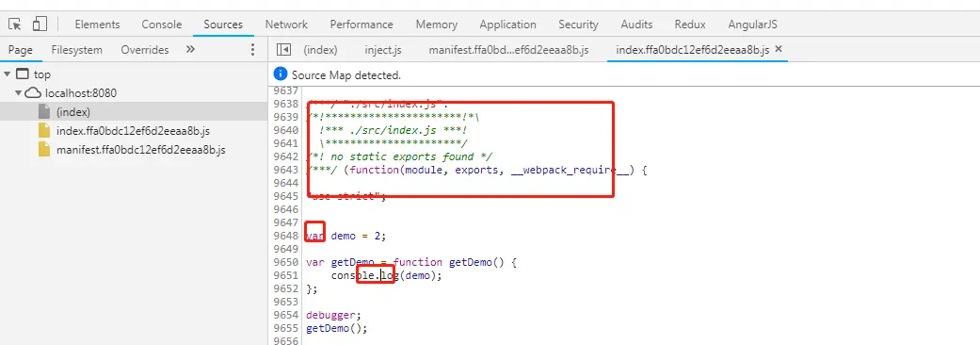This screenshot has height=345, width=980.
Task: Select the top frame item
Action: coord(41,74)
